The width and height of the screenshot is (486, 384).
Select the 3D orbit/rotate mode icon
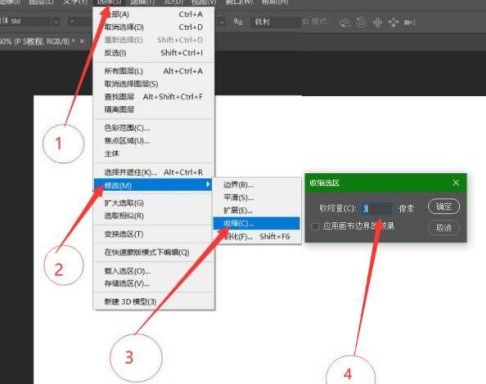345,23
